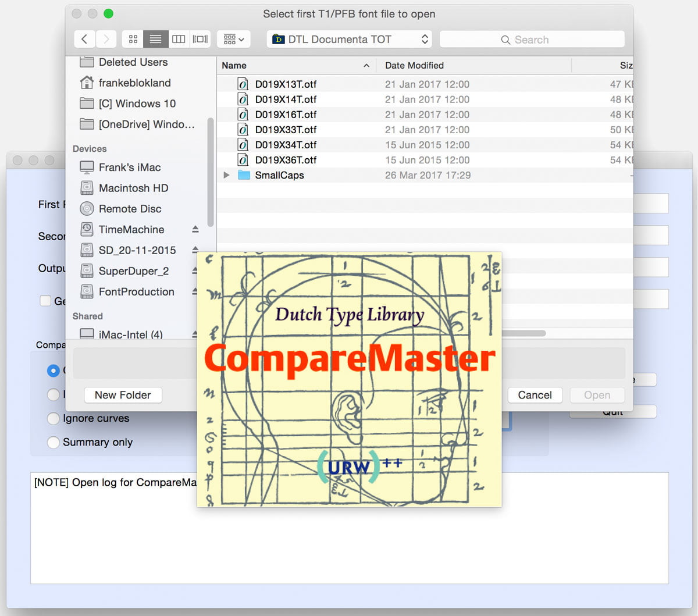Go forward with the right chevron button

click(x=106, y=39)
